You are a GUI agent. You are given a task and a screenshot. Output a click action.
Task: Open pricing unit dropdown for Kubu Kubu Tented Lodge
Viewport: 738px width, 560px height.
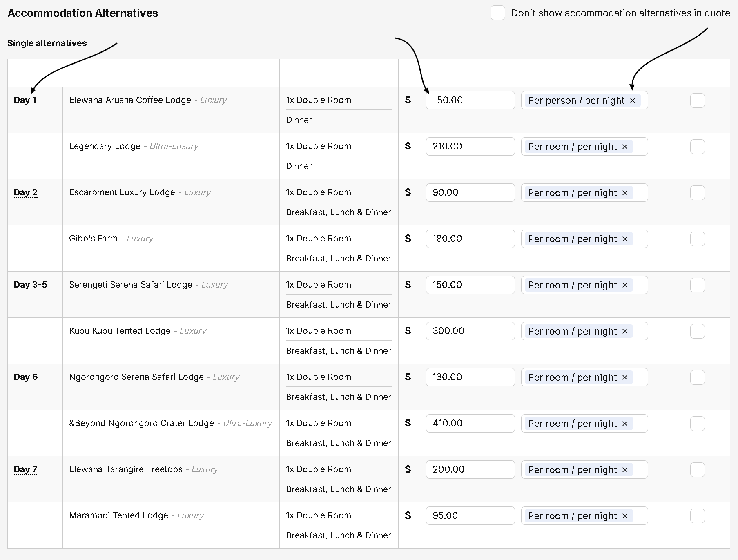click(x=584, y=331)
